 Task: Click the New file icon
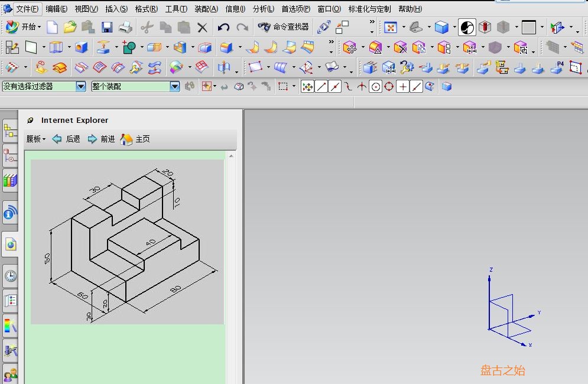point(53,27)
